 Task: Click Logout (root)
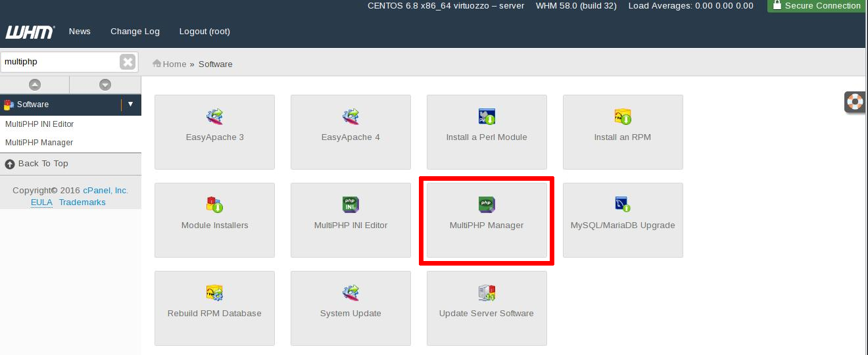tap(205, 32)
